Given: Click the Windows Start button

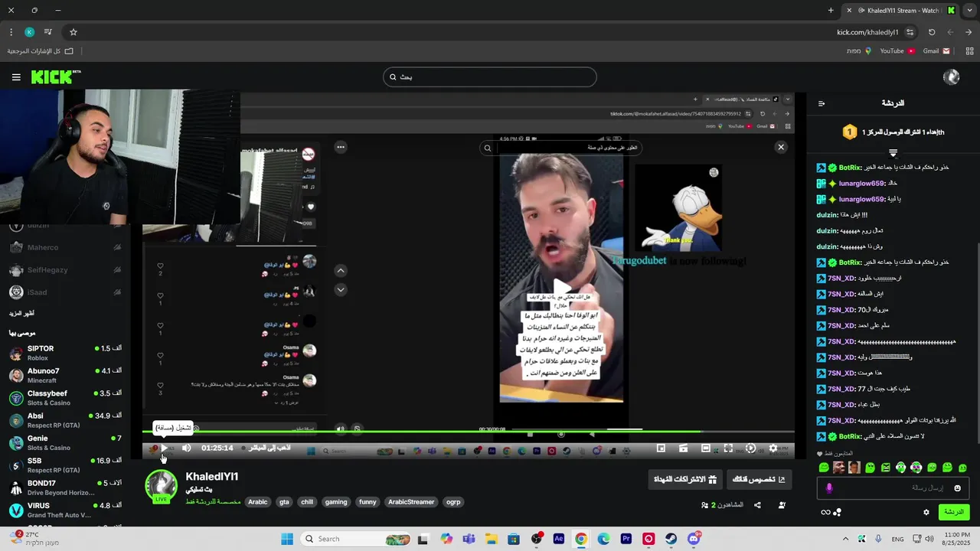Looking at the screenshot, I should tap(287, 539).
